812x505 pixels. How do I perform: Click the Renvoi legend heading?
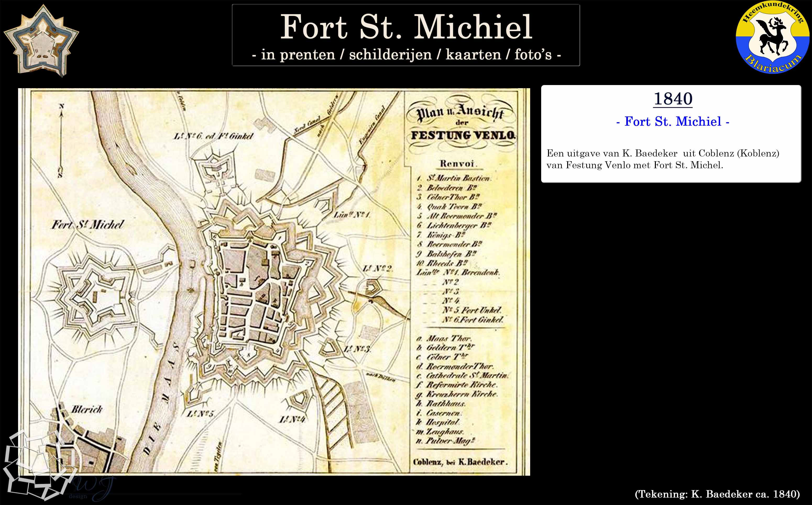457,164
